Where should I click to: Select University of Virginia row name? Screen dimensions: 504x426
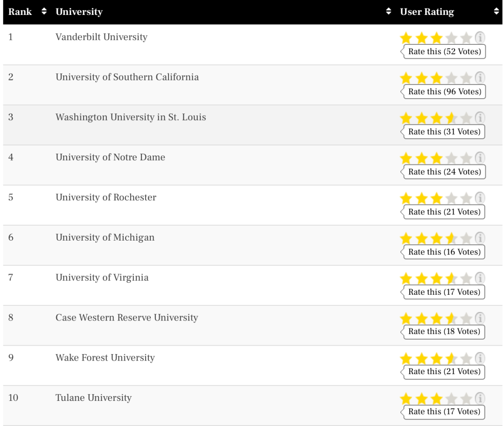click(102, 277)
